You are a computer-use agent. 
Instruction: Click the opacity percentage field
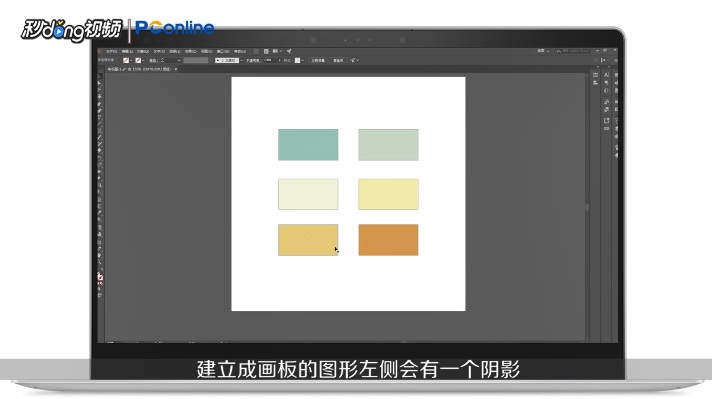click(269, 60)
